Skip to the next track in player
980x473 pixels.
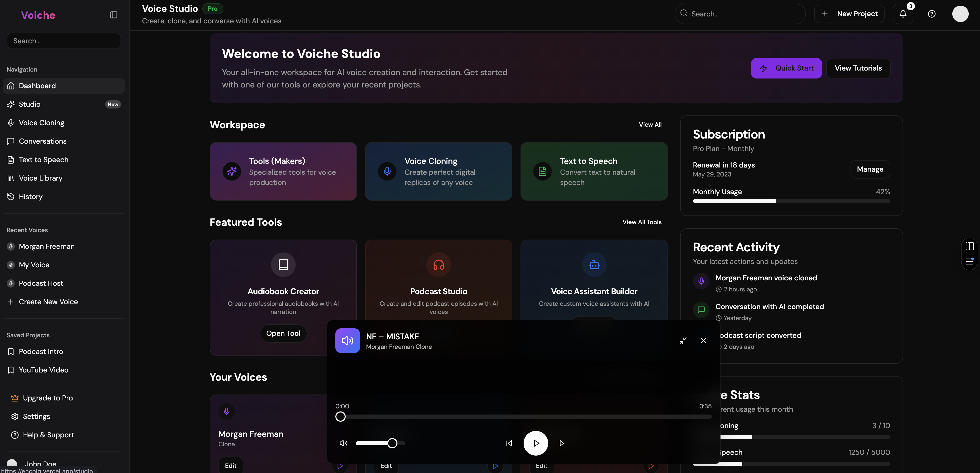[x=562, y=443]
